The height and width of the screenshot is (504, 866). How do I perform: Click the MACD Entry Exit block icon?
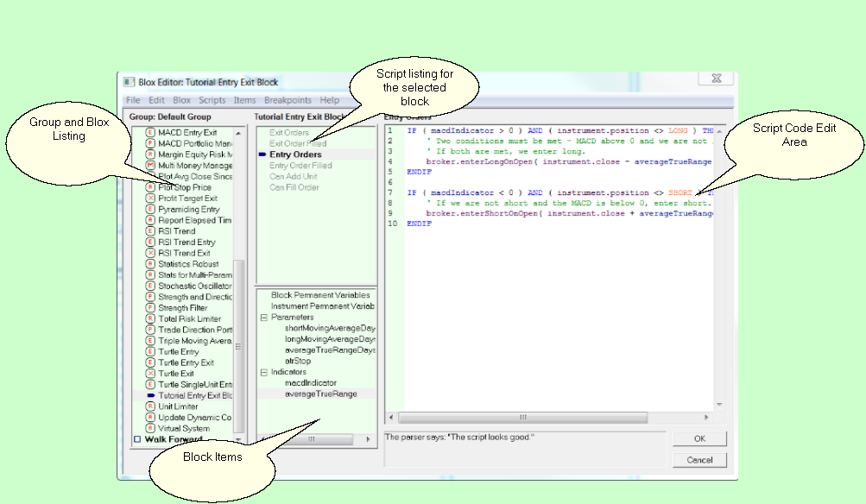[149, 133]
